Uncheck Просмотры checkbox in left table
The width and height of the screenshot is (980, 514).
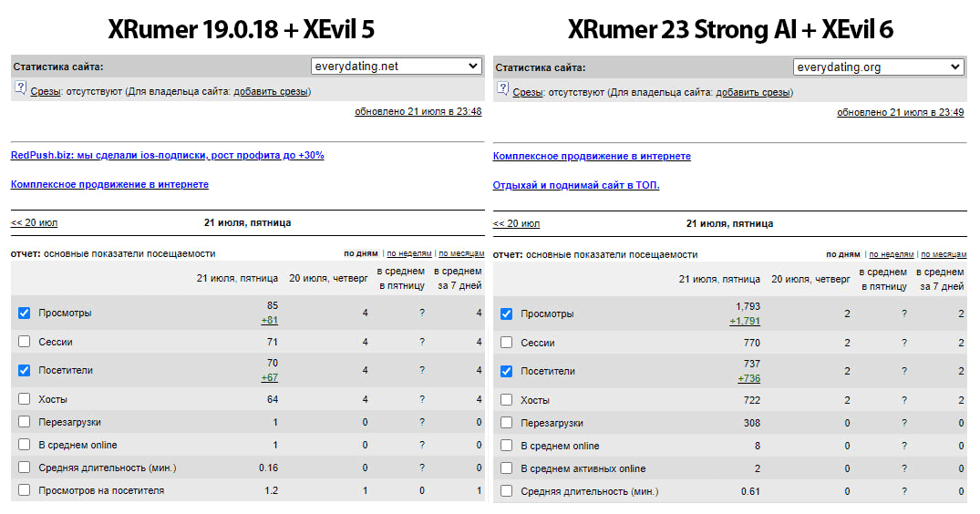[x=25, y=313]
